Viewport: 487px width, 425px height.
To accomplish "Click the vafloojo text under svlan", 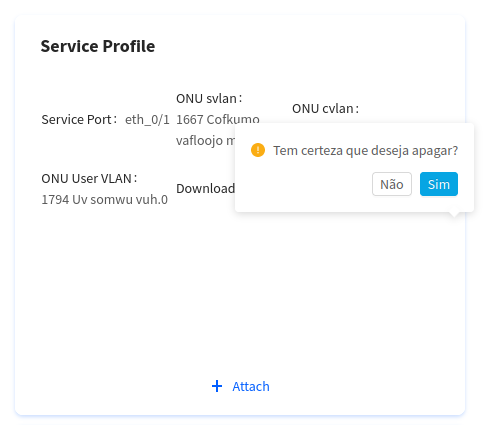I will [199, 140].
